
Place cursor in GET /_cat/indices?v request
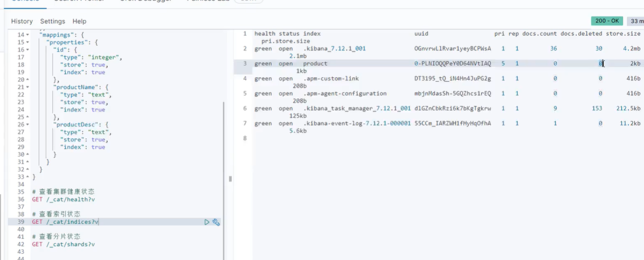point(65,222)
